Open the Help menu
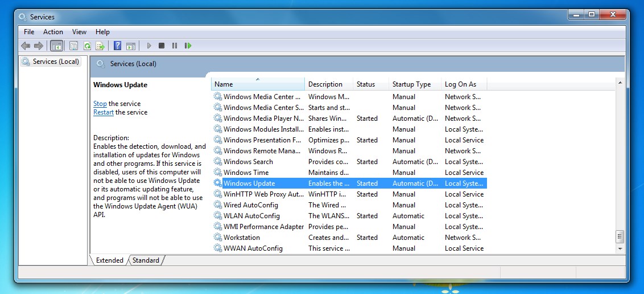This screenshot has height=294, width=644. pos(102,32)
